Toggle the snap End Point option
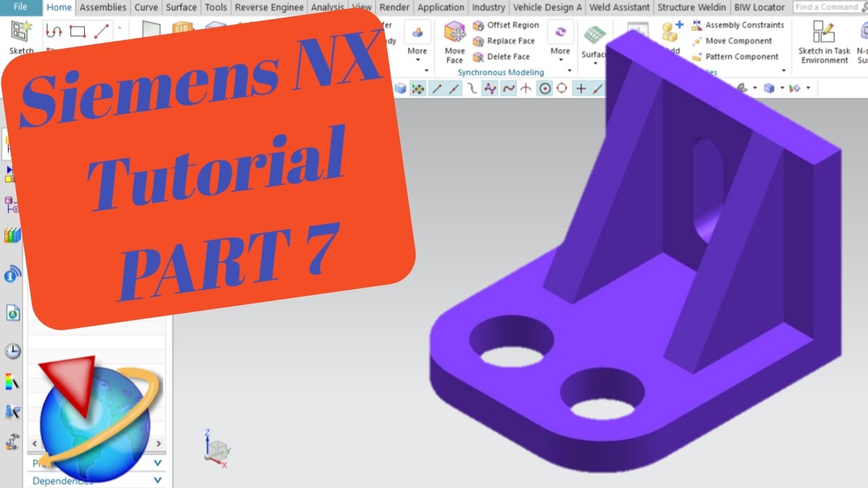868x488 pixels. tap(437, 88)
